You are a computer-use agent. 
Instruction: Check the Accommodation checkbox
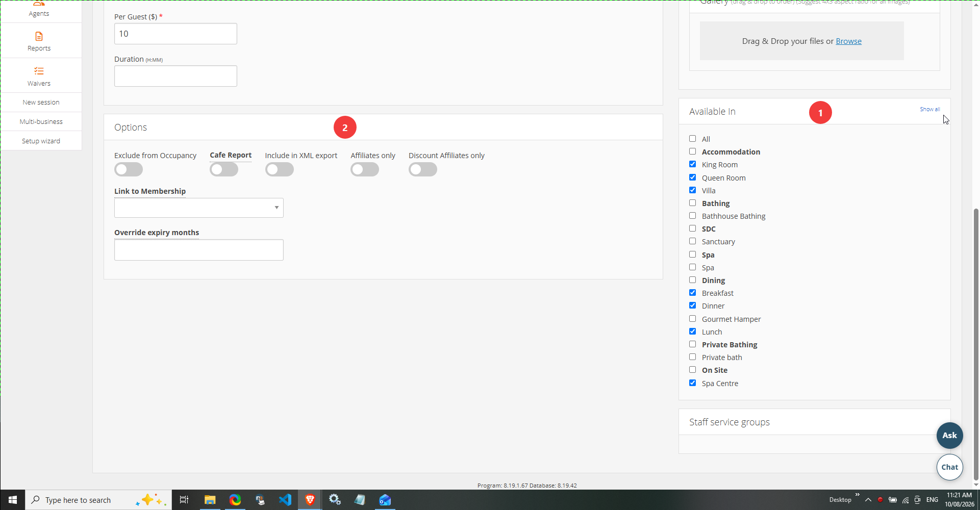click(x=692, y=151)
